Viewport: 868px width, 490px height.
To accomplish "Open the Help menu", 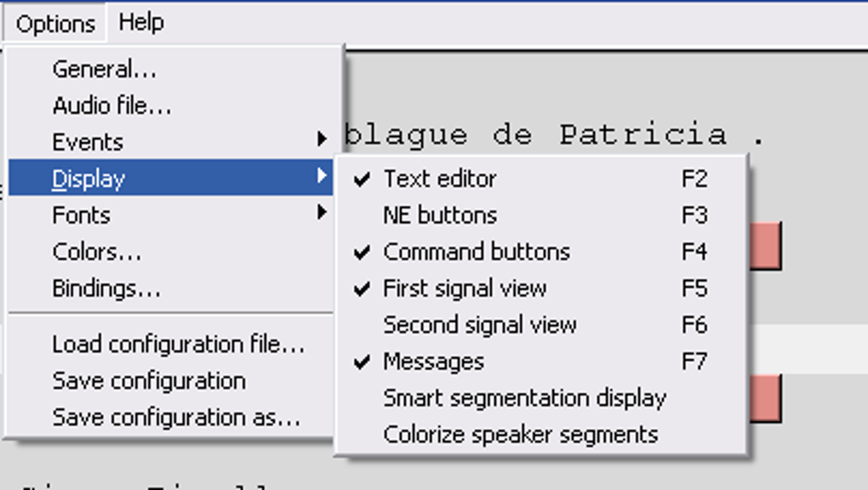I will 141,22.
